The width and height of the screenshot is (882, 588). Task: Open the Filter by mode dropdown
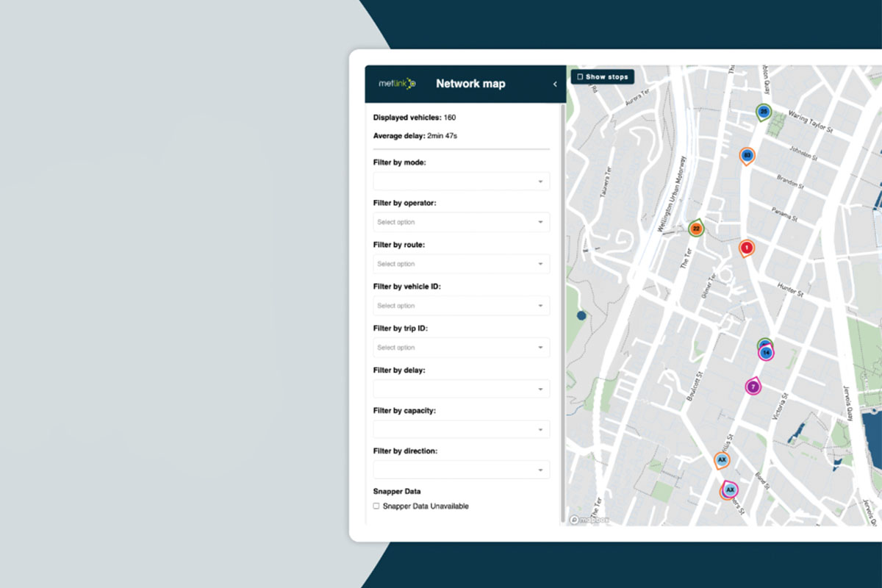(461, 180)
